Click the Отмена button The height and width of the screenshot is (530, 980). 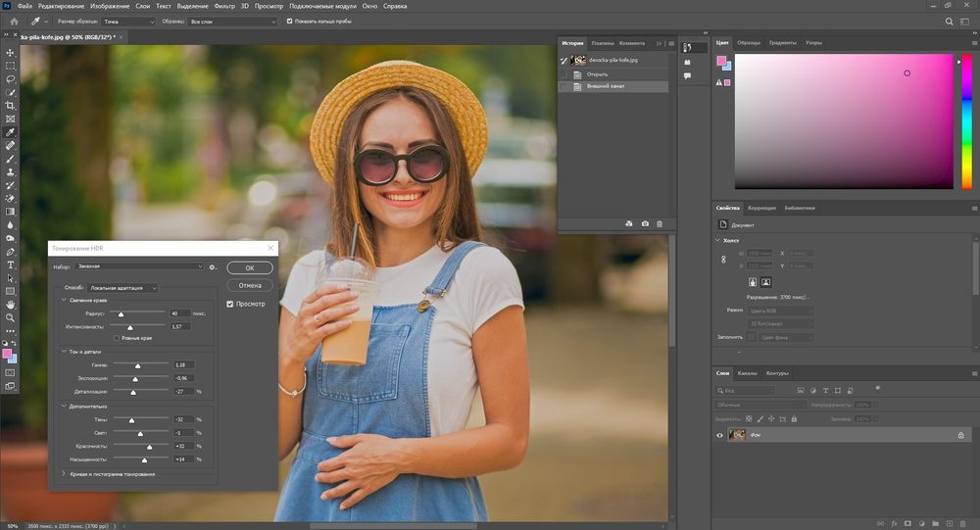coord(249,285)
